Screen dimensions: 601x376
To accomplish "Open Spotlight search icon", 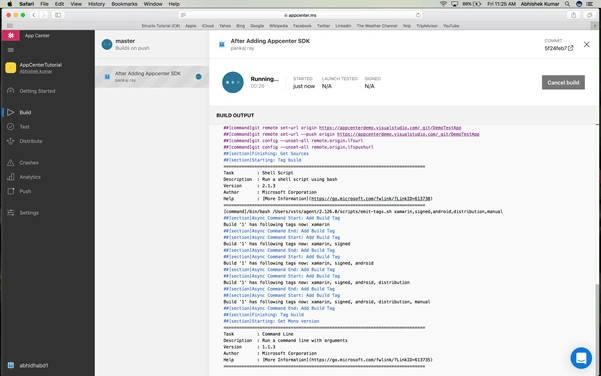I will 567,4.
